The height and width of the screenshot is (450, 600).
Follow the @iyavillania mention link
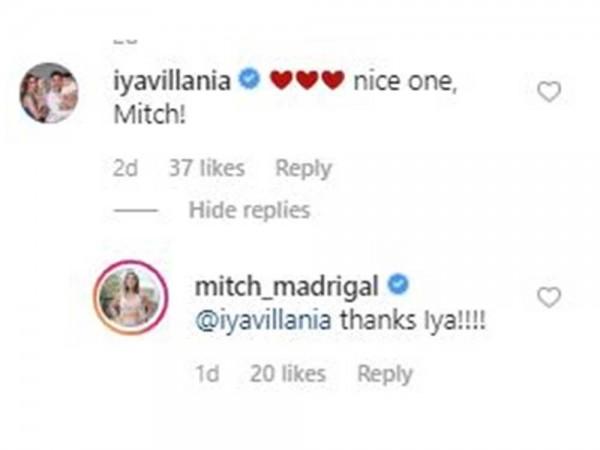point(263,321)
